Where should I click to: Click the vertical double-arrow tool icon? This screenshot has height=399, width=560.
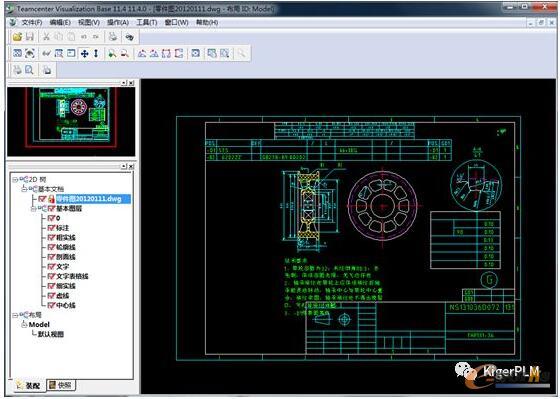[x=96, y=54]
